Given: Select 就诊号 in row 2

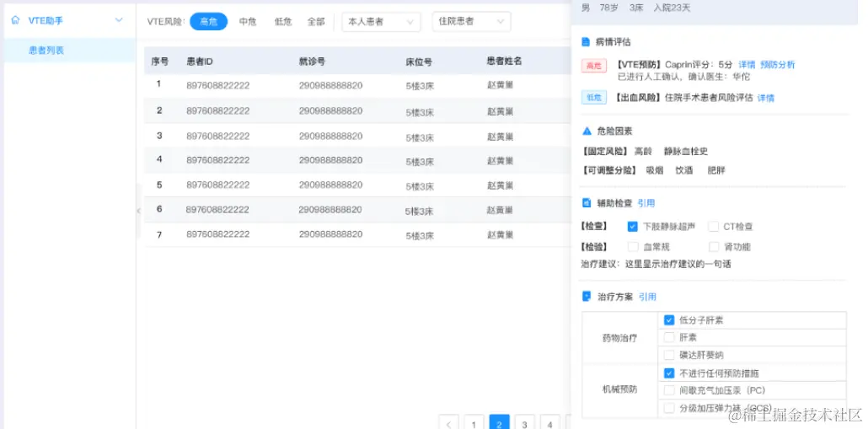Looking at the screenshot, I should (x=330, y=110).
